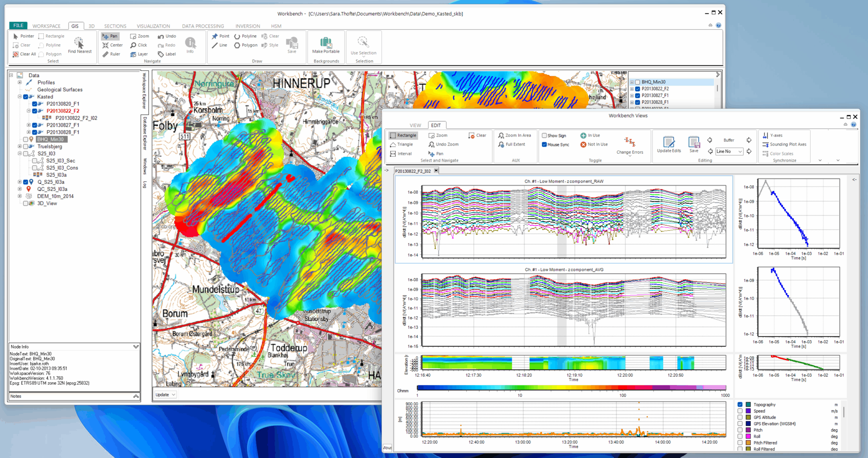Expand the Notes panel
Screen dimensions: 868x458
coord(136,396)
